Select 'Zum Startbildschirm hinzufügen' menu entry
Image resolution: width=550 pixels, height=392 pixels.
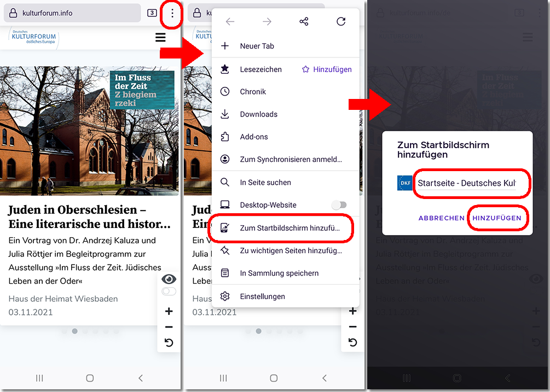coord(290,228)
